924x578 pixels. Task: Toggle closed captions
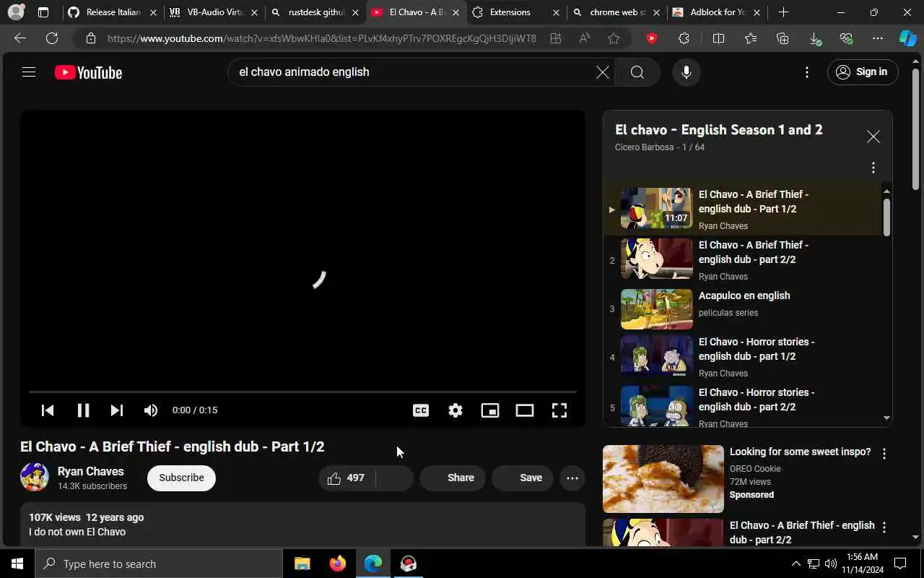[x=421, y=410]
